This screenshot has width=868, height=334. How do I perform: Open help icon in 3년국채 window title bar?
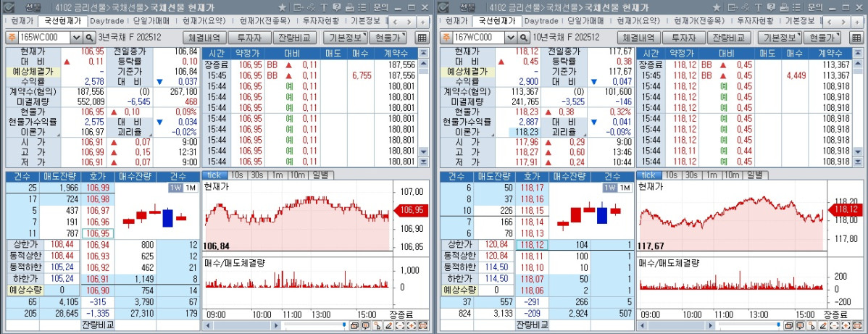(x=337, y=8)
